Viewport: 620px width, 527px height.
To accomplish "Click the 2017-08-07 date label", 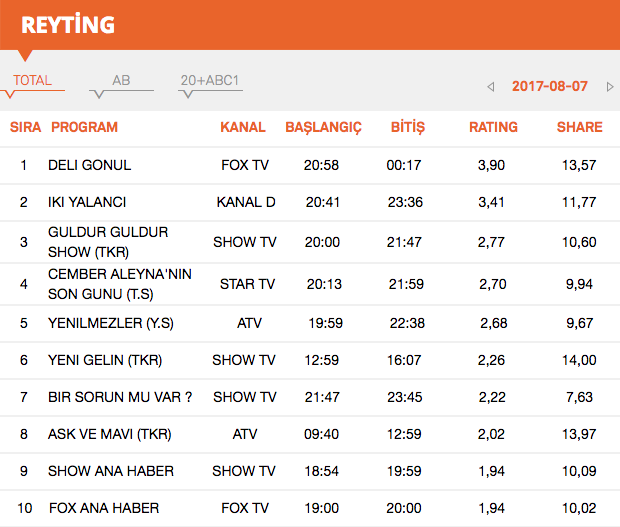I will click(549, 86).
